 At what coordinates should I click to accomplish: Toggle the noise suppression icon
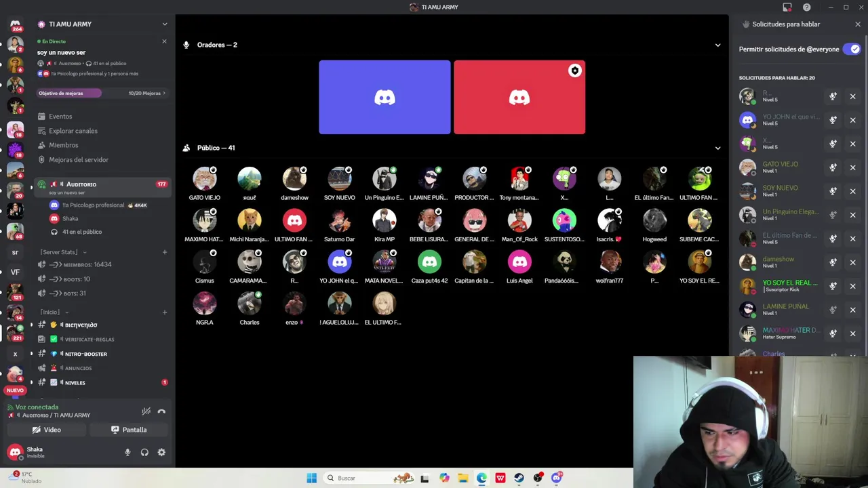tap(146, 411)
